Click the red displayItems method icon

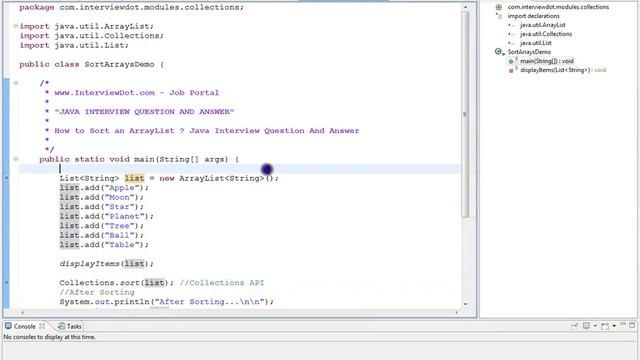point(512,70)
